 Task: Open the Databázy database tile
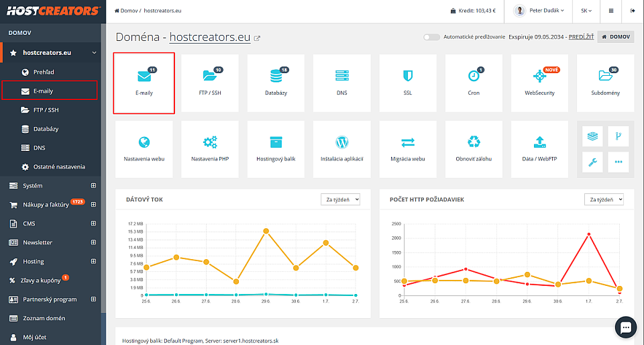coord(276,83)
